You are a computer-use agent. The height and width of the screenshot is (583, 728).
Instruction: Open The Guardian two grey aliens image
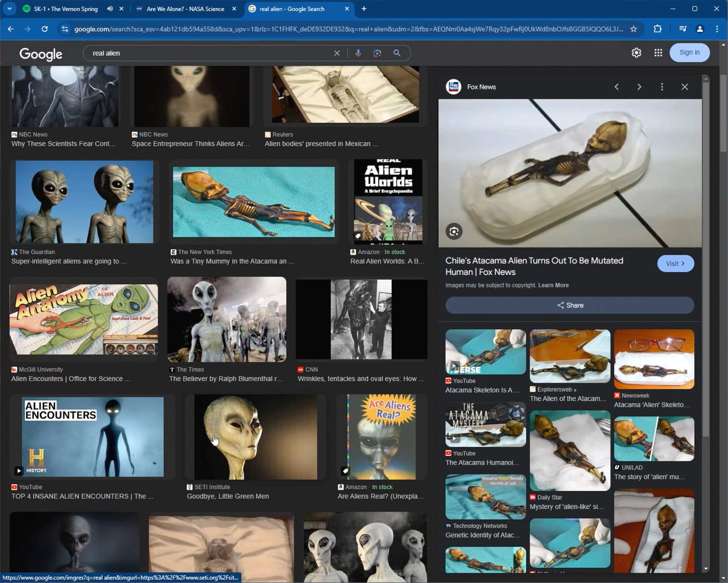(x=84, y=202)
